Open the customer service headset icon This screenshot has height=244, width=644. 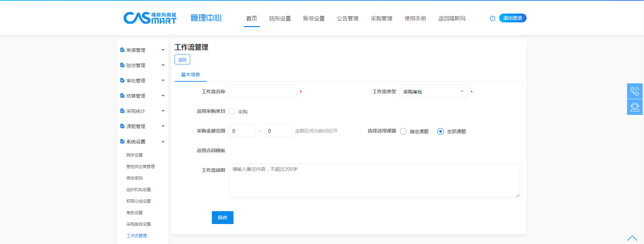pyautogui.click(x=635, y=107)
